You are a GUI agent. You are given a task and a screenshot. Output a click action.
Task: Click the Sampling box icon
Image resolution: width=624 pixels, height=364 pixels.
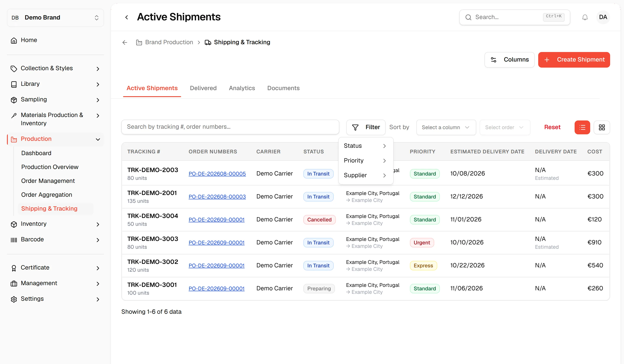(x=14, y=100)
